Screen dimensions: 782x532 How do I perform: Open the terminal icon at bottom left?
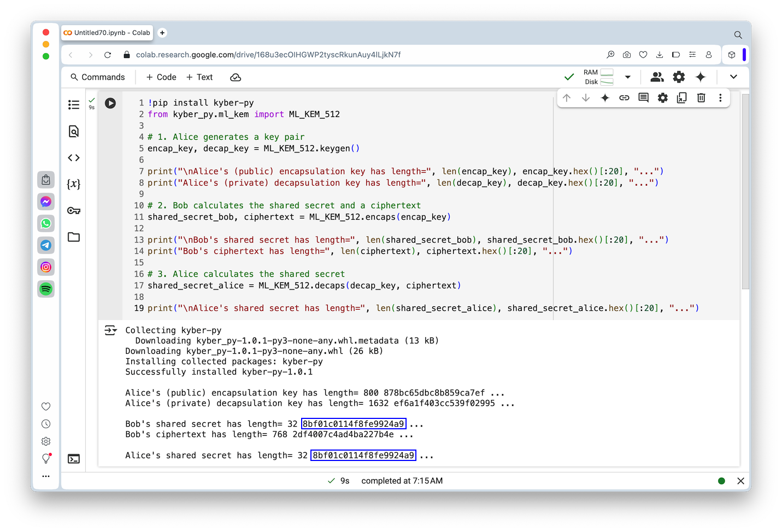[74, 459]
